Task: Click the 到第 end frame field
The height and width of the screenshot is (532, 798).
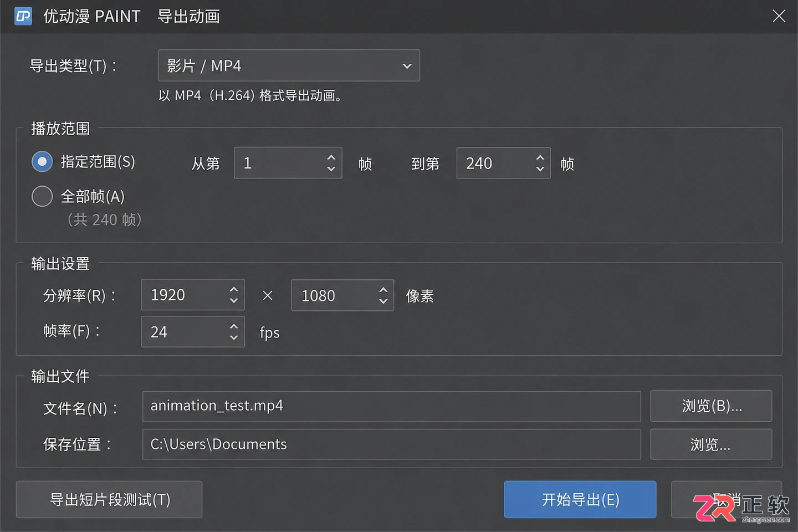Action: click(x=503, y=163)
